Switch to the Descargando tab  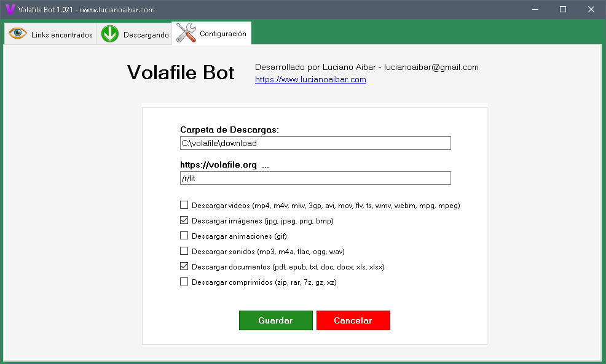(134, 34)
